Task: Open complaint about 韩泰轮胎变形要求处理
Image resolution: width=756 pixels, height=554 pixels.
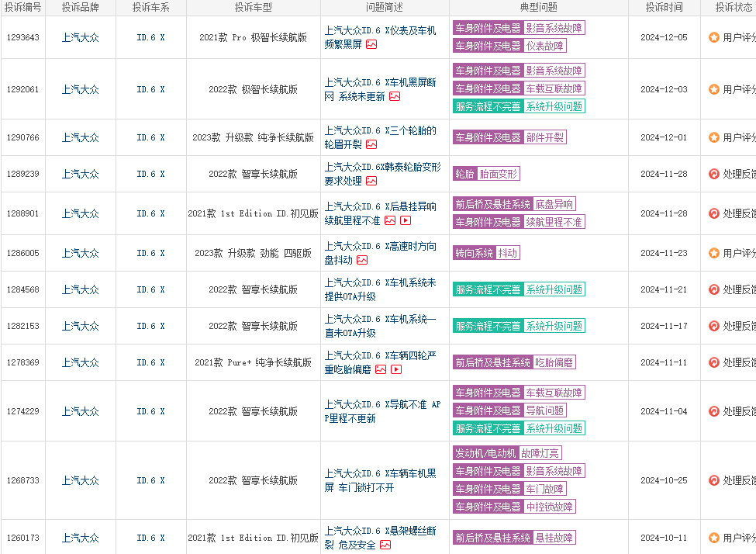Action: click(x=382, y=174)
